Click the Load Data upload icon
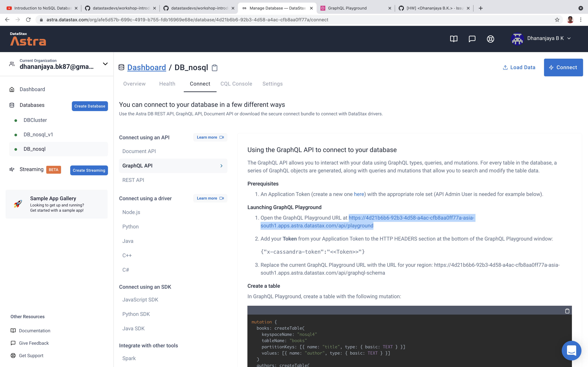The width and height of the screenshot is (588, 367). click(506, 67)
